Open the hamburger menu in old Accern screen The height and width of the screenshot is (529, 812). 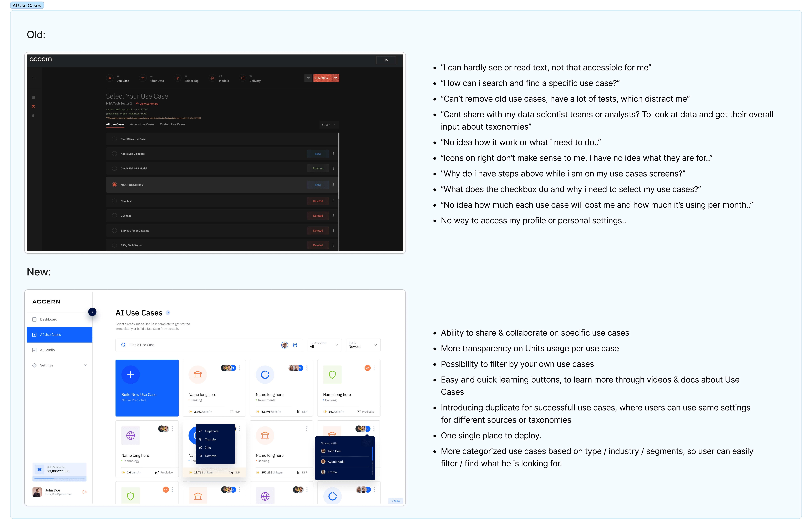click(33, 78)
